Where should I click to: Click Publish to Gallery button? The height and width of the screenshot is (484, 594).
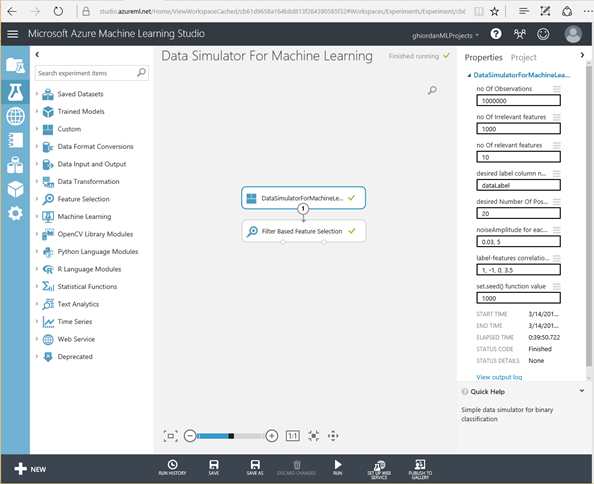click(420, 470)
